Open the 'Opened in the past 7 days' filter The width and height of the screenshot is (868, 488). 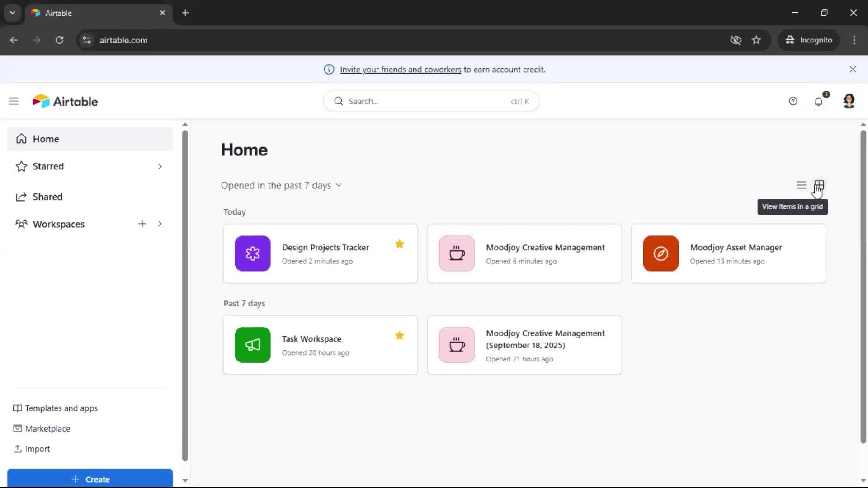[281, 185]
